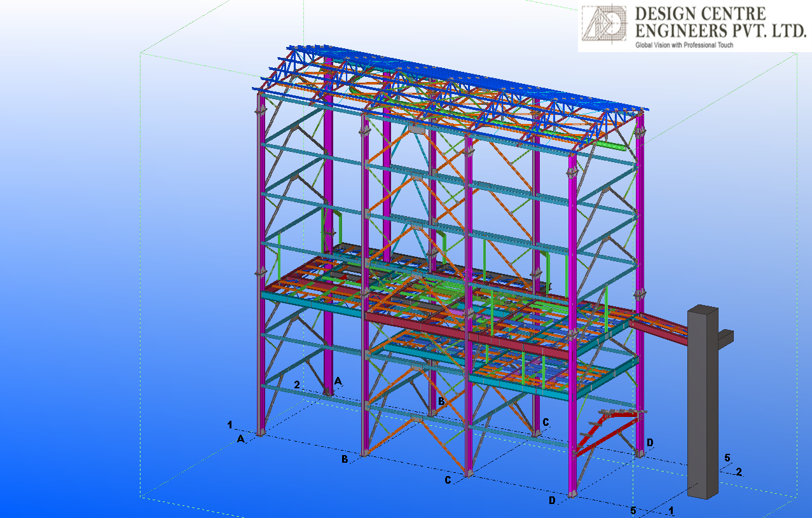This screenshot has width=812, height=518.
Task: Click the front grid label C
Action: tap(448, 480)
